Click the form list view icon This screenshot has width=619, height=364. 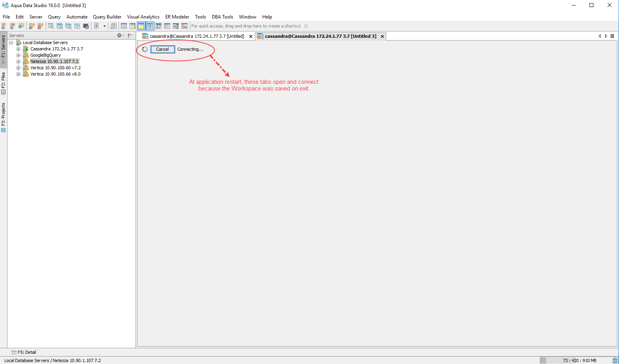167,26
